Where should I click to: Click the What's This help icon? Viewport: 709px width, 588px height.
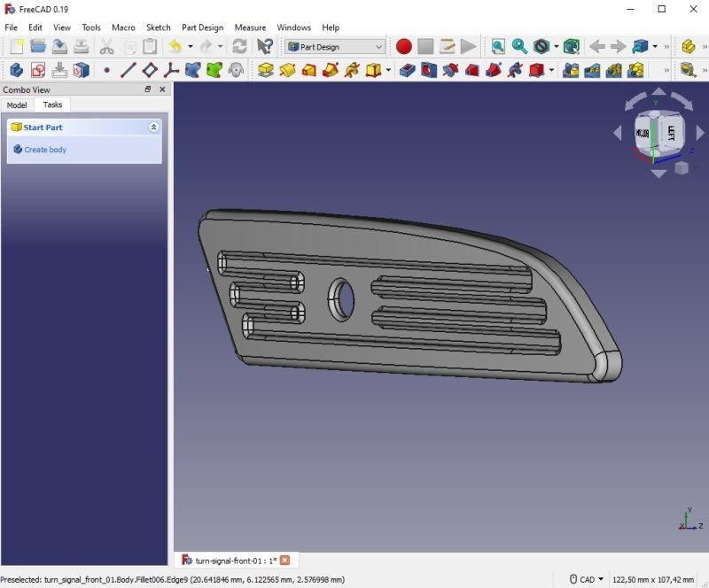click(x=264, y=46)
